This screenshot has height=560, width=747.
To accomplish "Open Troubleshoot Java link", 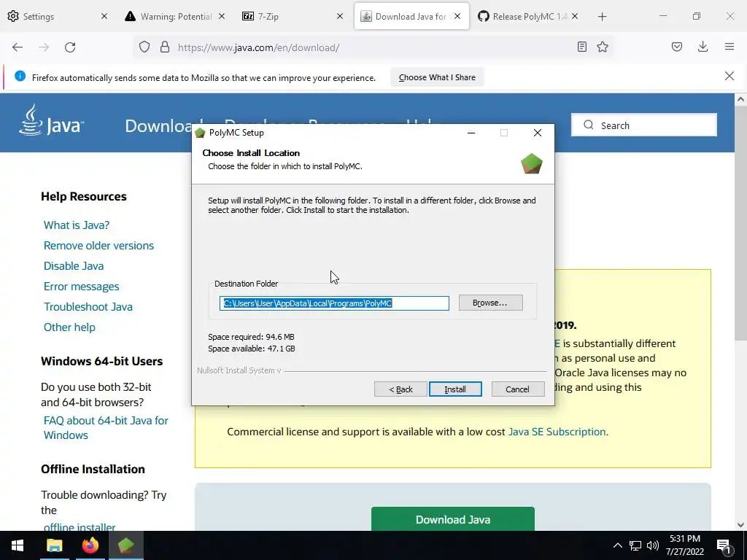I will pyautogui.click(x=88, y=307).
